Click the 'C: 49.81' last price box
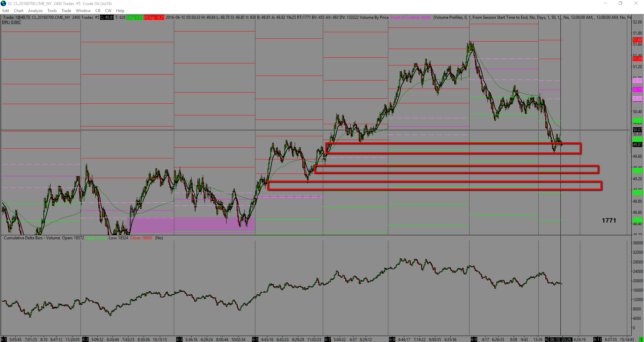The image size is (644, 342). click(107, 17)
